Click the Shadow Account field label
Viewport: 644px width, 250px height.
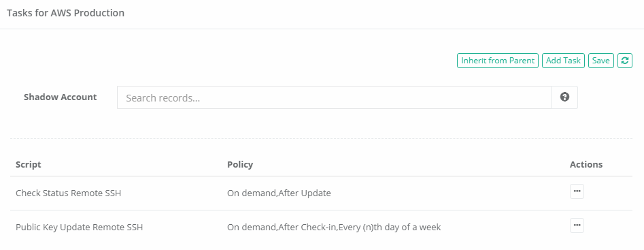point(61,97)
